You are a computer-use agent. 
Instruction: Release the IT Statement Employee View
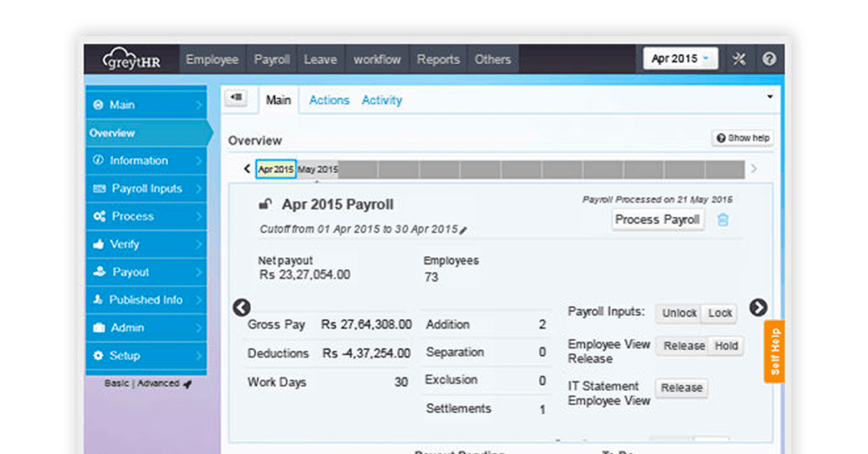tap(682, 388)
